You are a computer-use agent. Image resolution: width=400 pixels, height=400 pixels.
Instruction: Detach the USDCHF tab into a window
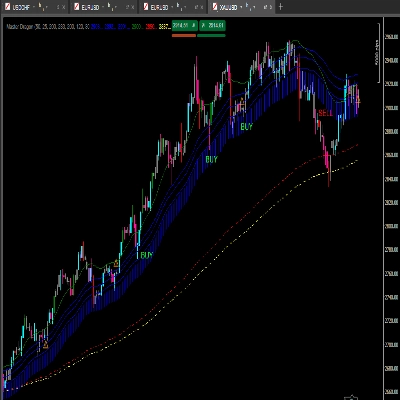[58, 7]
